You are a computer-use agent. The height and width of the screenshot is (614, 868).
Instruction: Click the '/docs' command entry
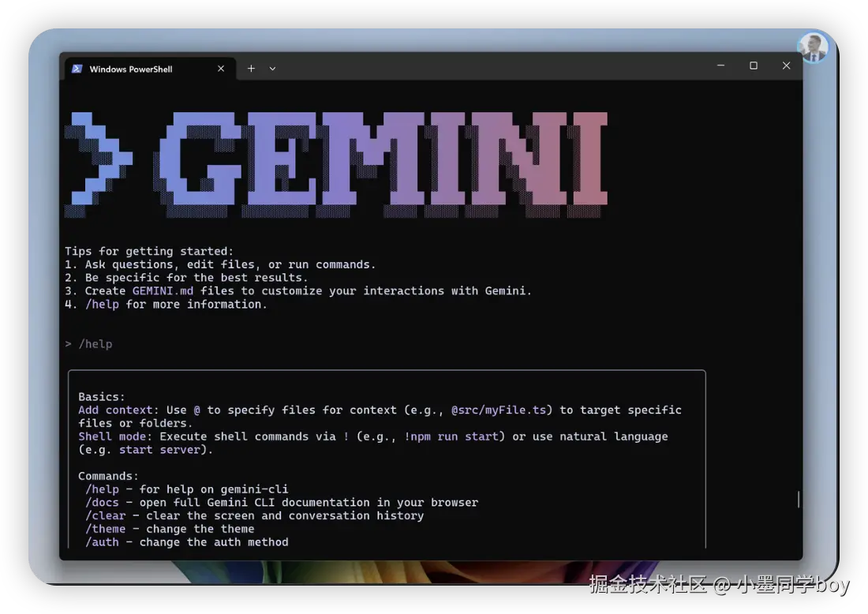click(x=102, y=502)
